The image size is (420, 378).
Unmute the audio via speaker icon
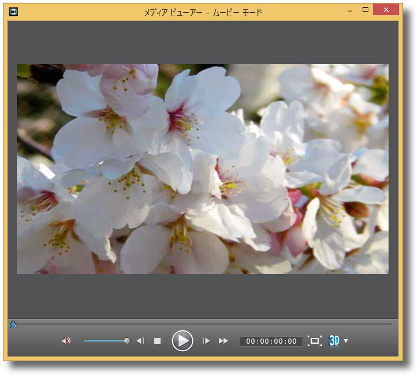(66, 341)
